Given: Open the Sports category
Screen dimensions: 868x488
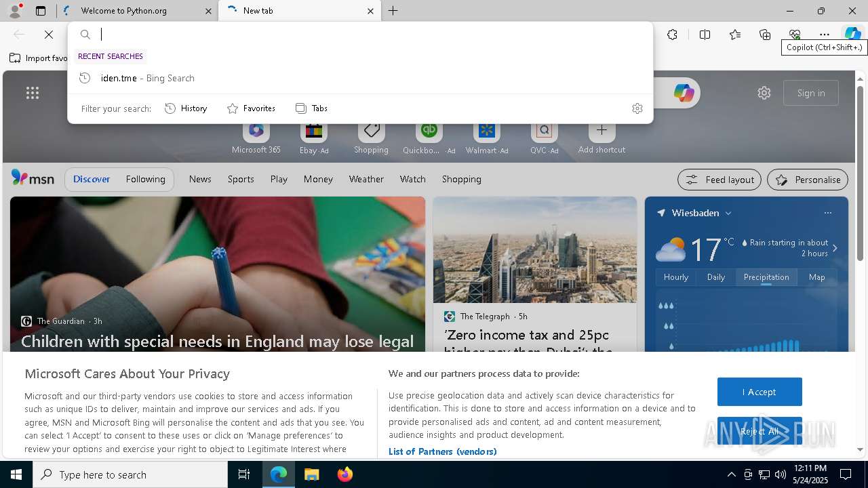Looking at the screenshot, I should (241, 179).
